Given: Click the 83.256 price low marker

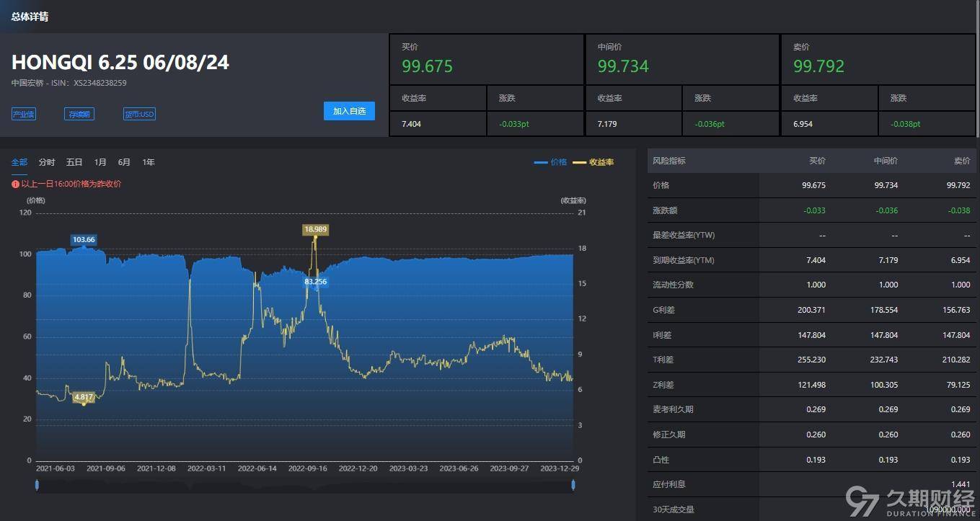Looking at the screenshot, I should [316, 282].
